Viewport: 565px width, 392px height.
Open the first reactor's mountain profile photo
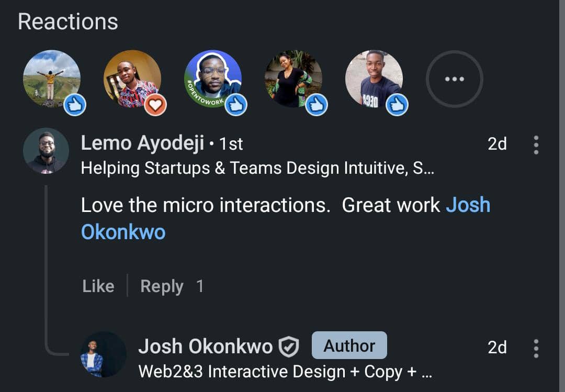click(52, 79)
